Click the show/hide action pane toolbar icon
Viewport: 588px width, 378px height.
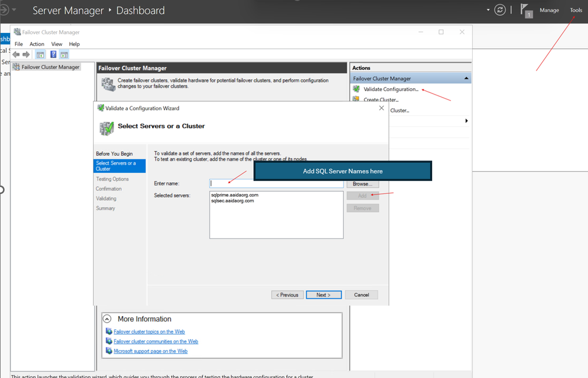(64, 55)
